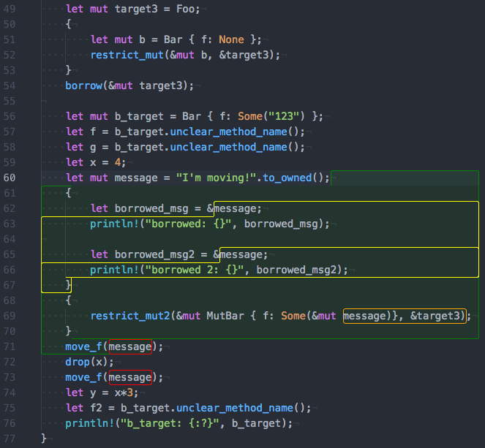Click 'Bar' struct name on line 51
485x448 pixels.
tap(173, 39)
